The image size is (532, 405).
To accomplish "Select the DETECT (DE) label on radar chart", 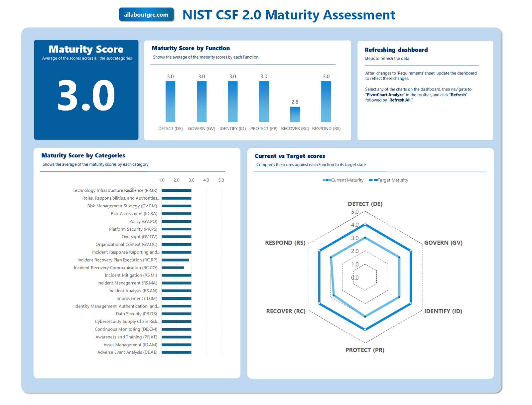I will click(365, 204).
